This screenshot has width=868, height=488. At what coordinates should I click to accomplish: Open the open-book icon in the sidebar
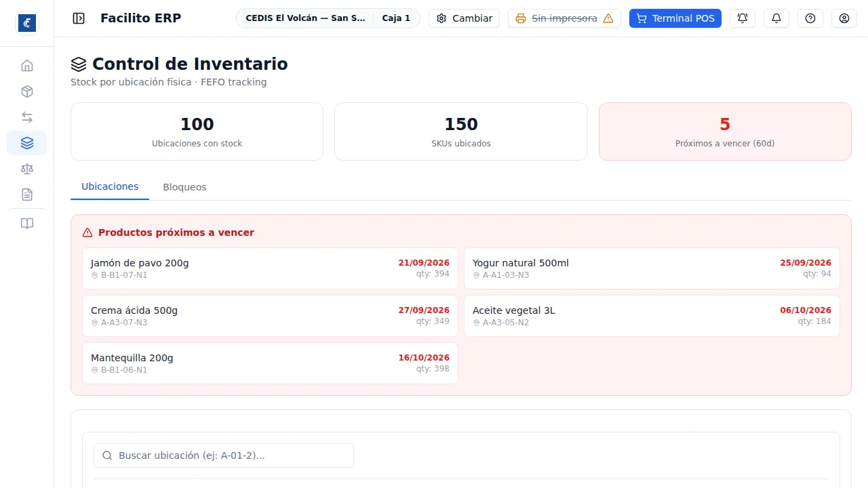27,224
